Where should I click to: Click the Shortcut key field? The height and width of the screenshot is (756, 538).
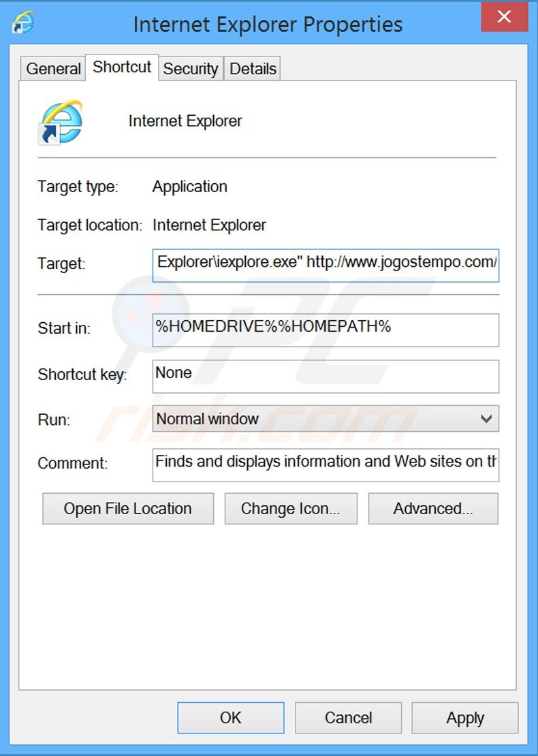(x=326, y=376)
